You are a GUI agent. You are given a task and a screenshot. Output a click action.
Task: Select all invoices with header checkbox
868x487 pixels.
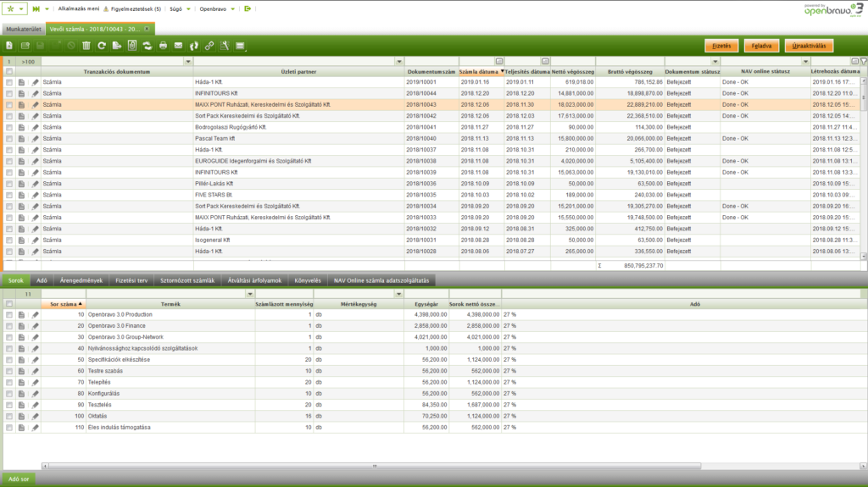click(x=8, y=71)
